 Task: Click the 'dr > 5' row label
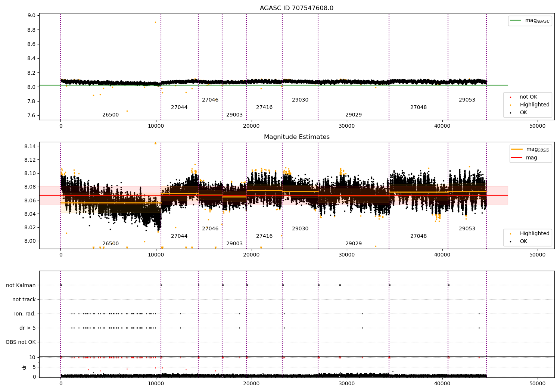(28, 328)
